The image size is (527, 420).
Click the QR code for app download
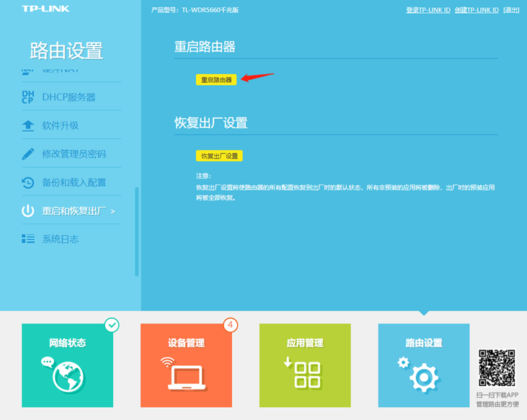coord(497,367)
